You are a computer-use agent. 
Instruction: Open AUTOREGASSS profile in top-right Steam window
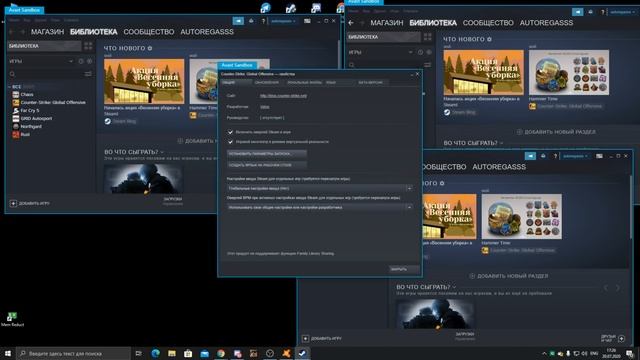point(546,22)
